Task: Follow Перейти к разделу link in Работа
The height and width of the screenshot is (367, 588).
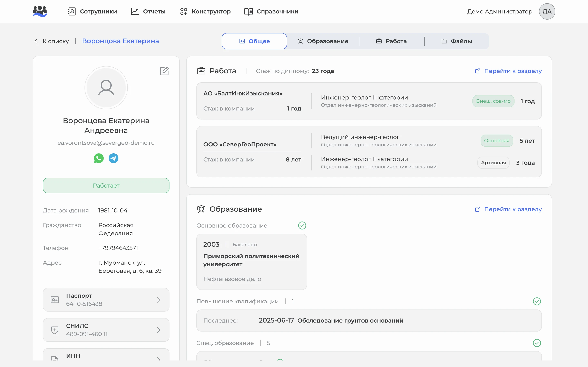Action: pyautogui.click(x=508, y=71)
